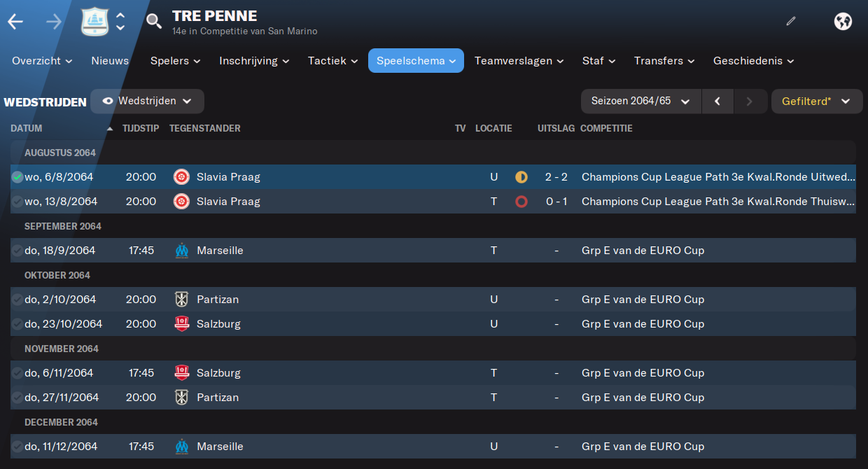Image resolution: width=868 pixels, height=469 pixels.
Task: Sort by the Datum column header
Action: point(27,129)
